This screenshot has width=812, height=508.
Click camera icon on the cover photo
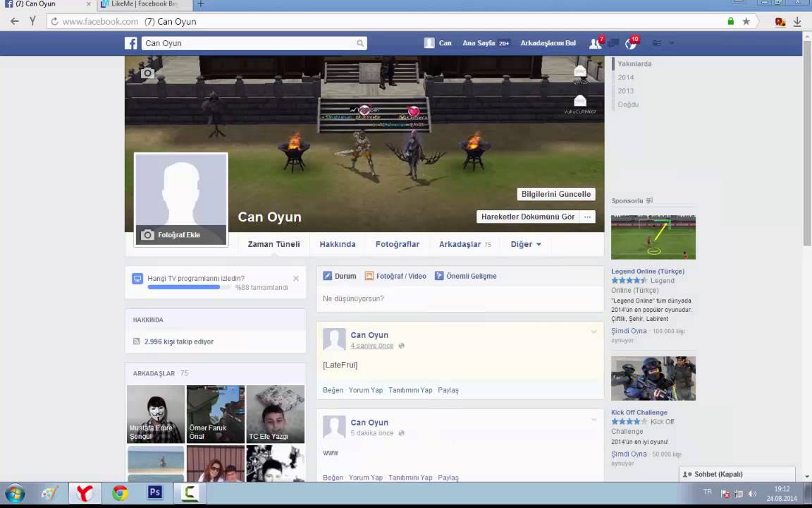coord(147,73)
